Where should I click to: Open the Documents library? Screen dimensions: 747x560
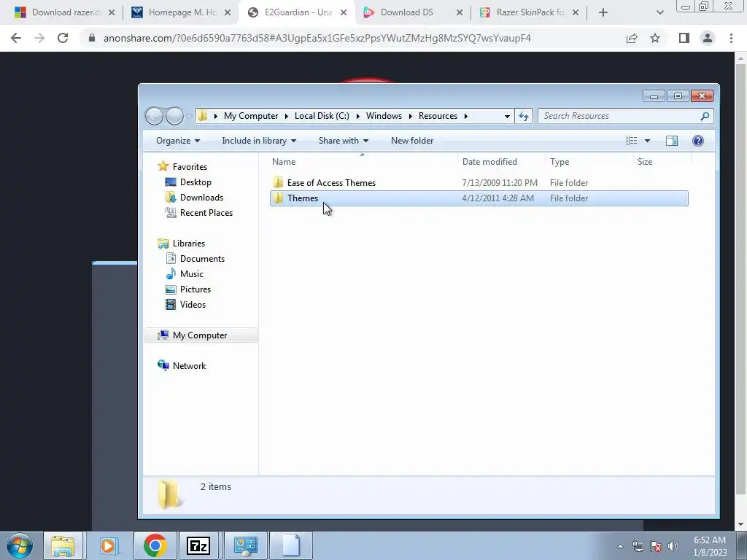(x=202, y=259)
